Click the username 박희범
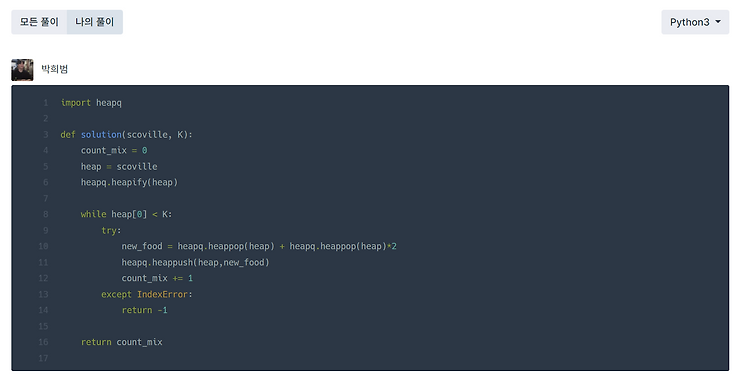The width and height of the screenshot is (750, 379). tap(55, 69)
